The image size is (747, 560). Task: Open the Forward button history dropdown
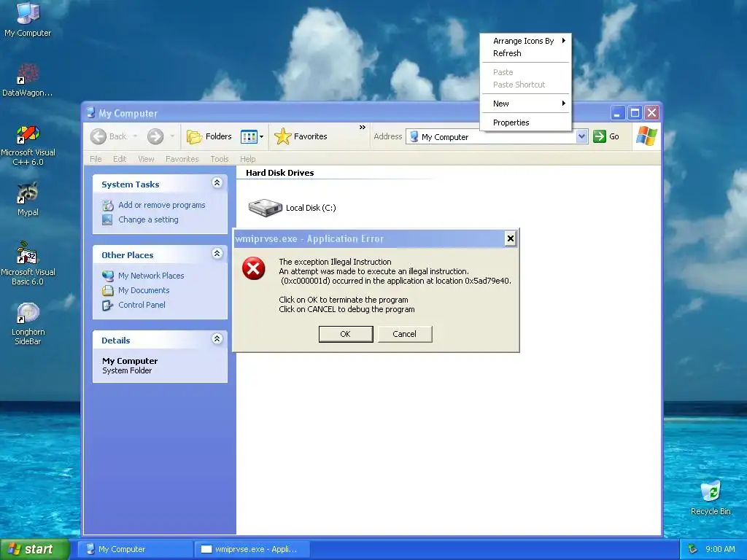click(x=172, y=136)
